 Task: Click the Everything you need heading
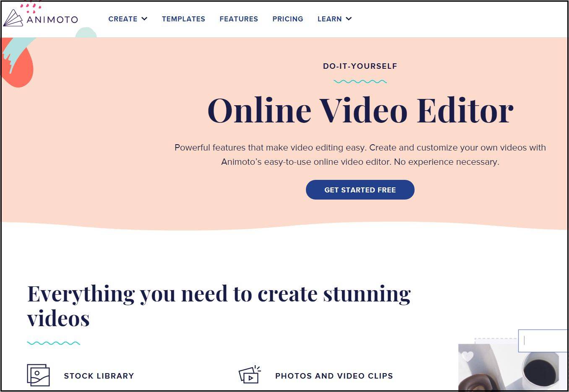219,306
